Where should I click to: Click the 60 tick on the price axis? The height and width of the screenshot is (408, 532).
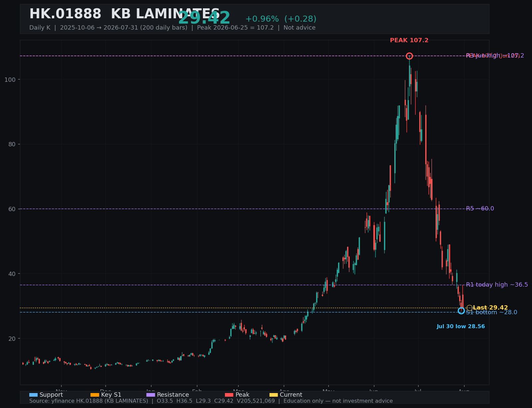coord(12,209)
